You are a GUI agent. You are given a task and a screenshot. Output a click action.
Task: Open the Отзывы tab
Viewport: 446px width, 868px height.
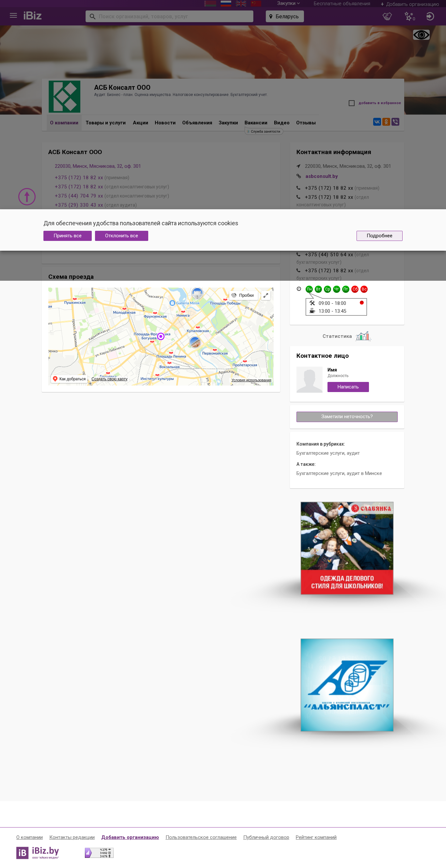click(x=306, y=123)
